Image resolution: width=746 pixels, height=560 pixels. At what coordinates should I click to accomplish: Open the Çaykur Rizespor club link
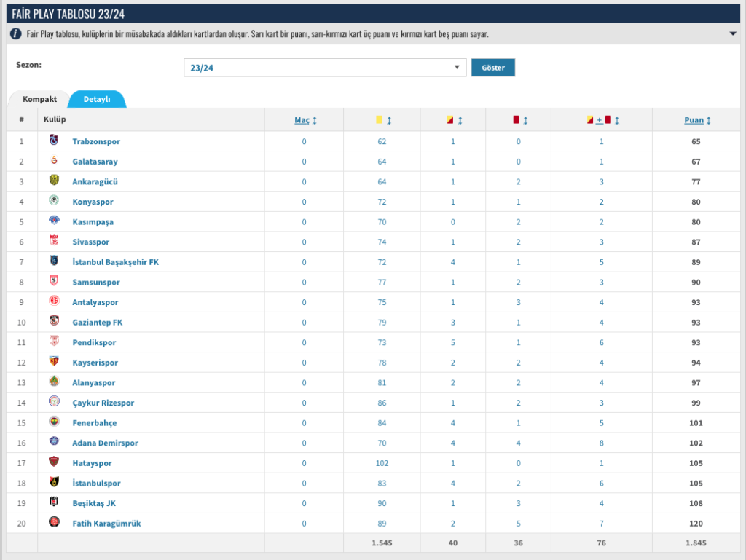[x=103, y=403]
